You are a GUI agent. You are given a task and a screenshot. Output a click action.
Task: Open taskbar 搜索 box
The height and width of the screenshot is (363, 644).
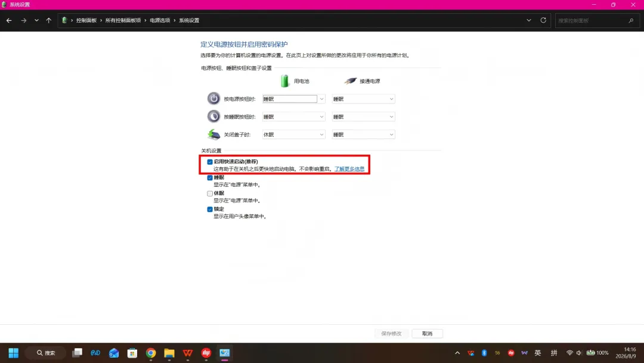(x=45, y=353)
